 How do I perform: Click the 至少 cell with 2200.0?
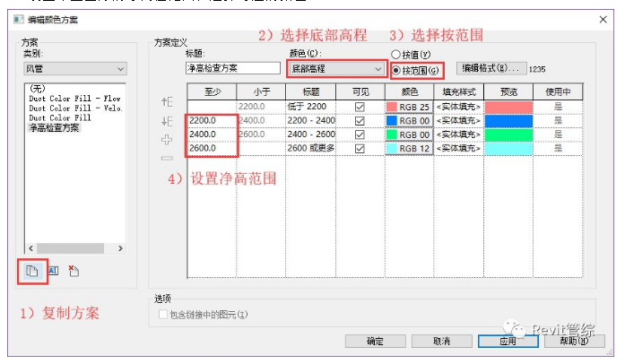[212, 121]
